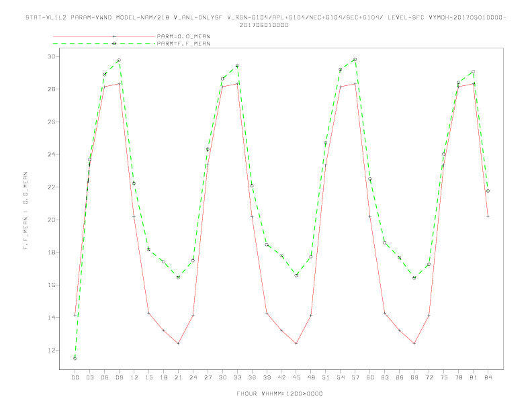Click x-axis tick label 06
The image size is (532, 411).
105,377
